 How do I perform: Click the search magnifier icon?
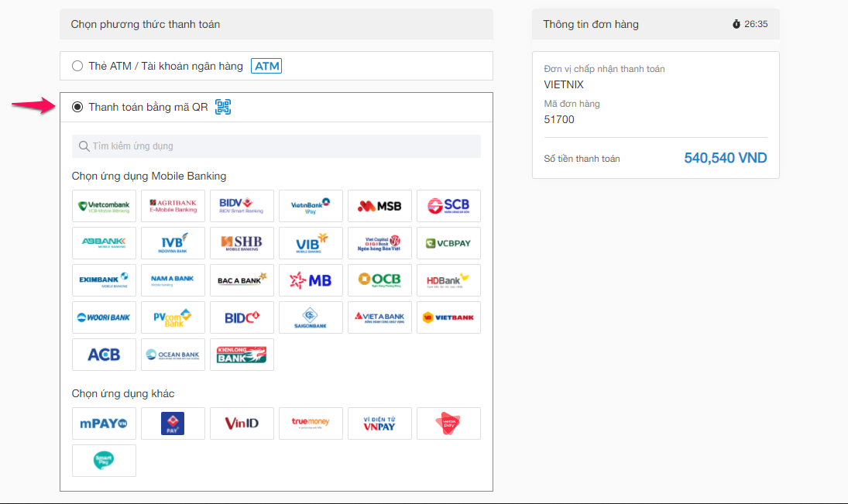pos(84,146)
